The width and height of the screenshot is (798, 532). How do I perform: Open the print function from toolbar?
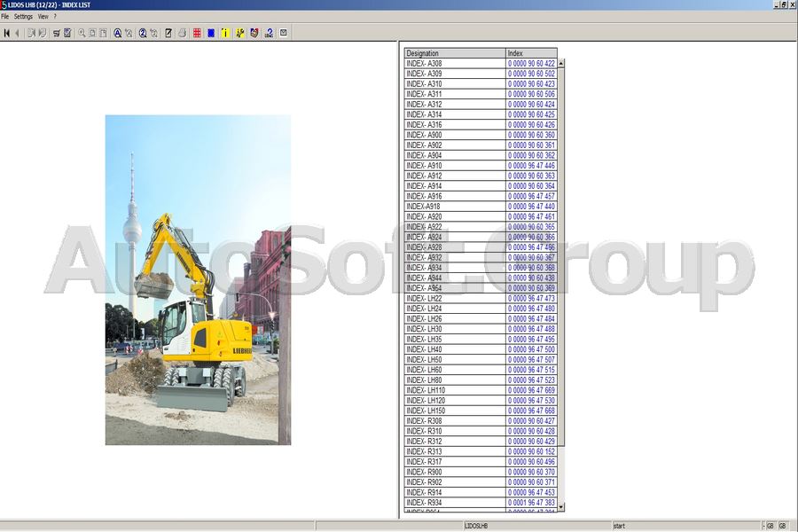tap(181, 33)
